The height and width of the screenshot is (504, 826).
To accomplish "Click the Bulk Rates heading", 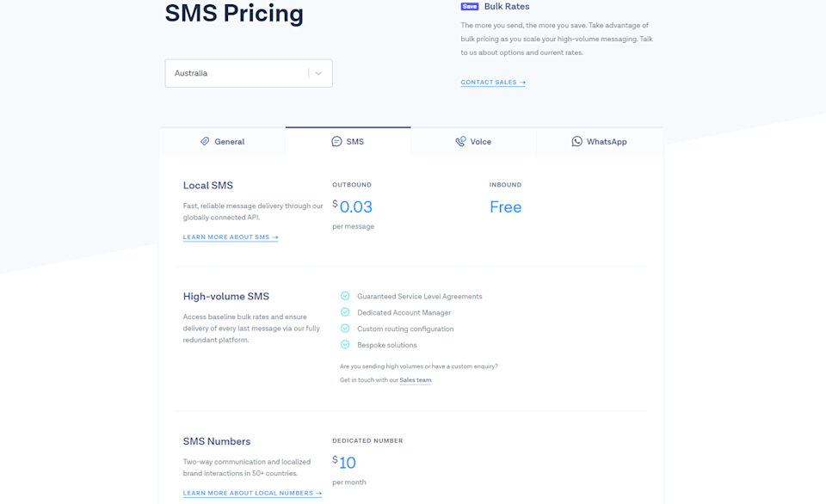I will click(x=507, y=7).
